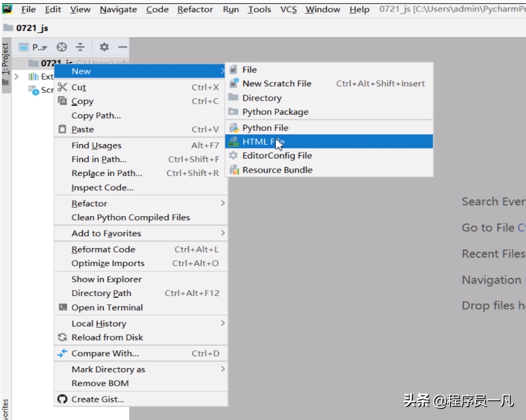
Task: Click the folder icon beside Directory
Action: tap(233, 97)
